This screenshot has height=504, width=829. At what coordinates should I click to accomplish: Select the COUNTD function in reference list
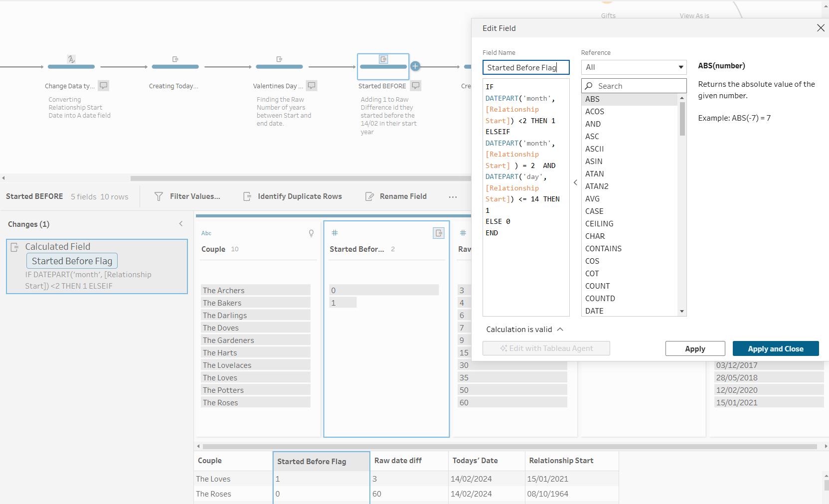600,298
